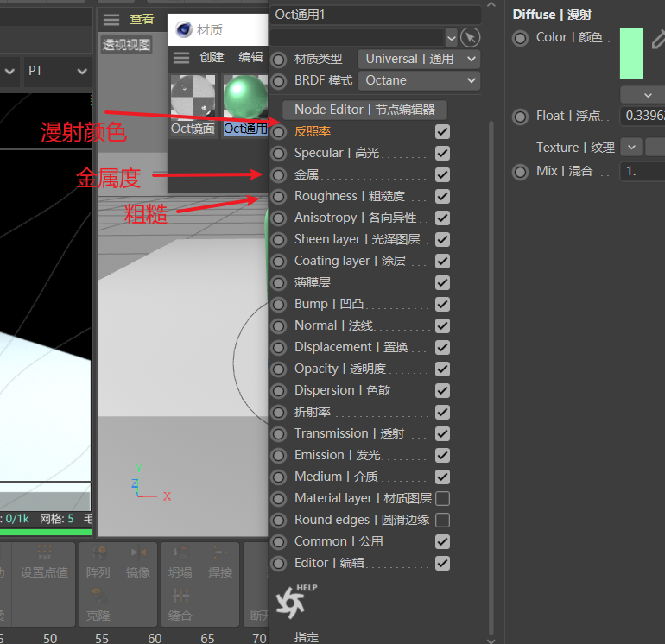Click the circle icon beside Opacity 透明度
Viewport: 665px width, 644px height.
(x=279, y=369)
